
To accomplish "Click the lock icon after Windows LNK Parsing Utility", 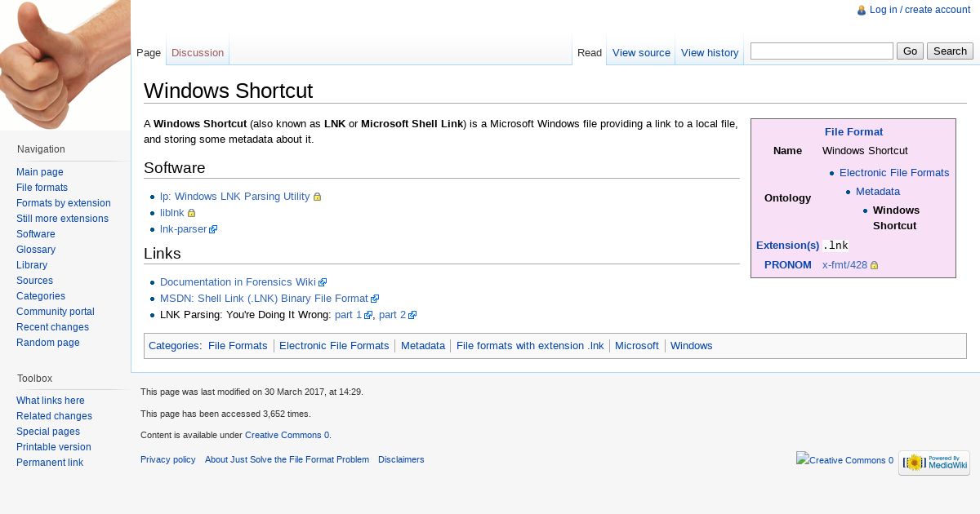I will [318, 197].
